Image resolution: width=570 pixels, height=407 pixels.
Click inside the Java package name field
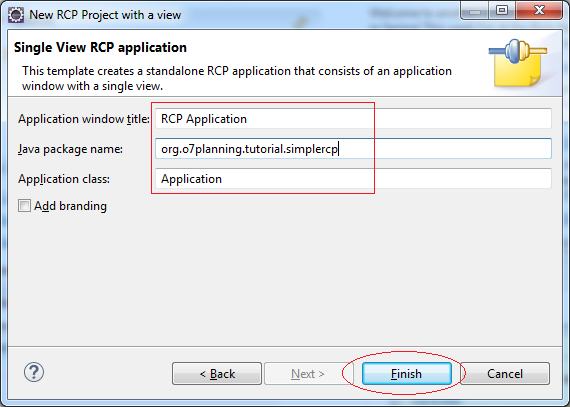click(x=353, y=148)
